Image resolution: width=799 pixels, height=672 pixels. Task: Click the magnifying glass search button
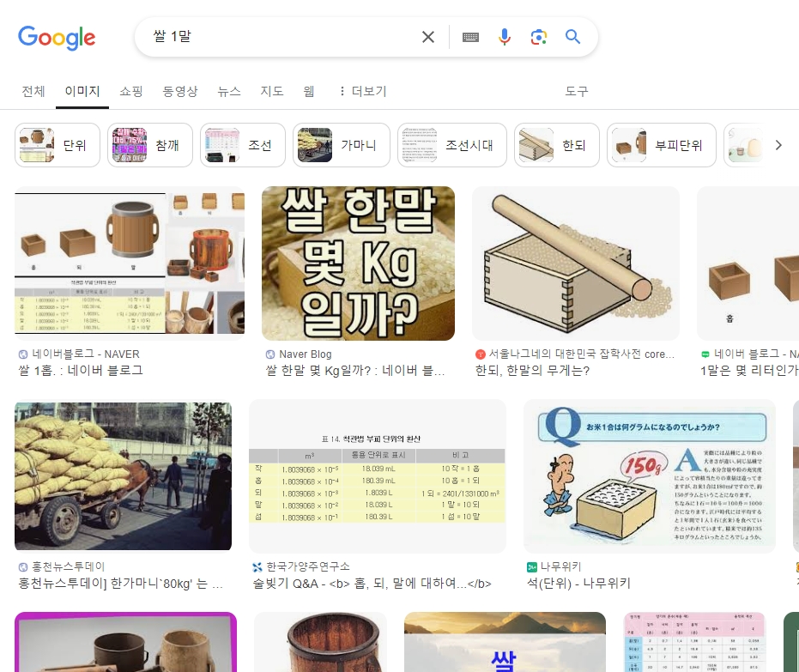[x=572, y=37]
